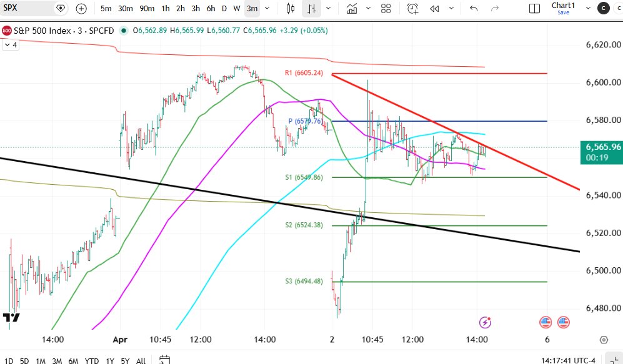Set the date range to 6M
The height and width of the screenshot is (364, 623).
pos(73,360)
